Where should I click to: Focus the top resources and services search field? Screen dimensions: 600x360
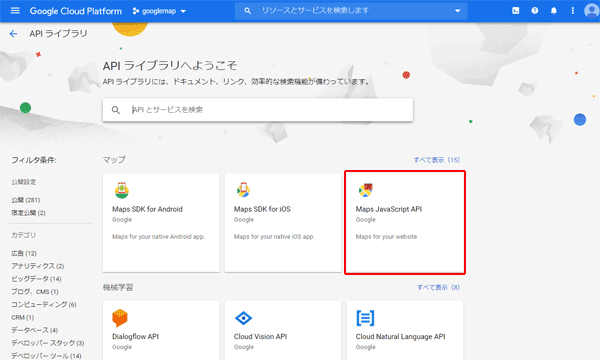coord(351,11)
